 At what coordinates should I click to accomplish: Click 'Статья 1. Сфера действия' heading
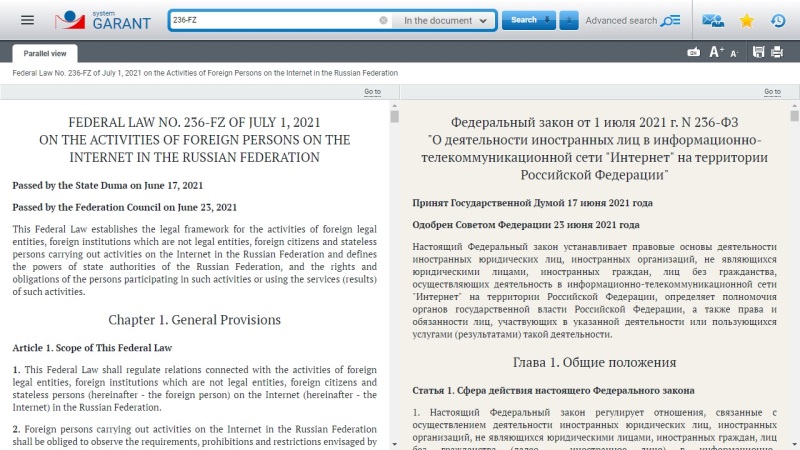(554, 391)
